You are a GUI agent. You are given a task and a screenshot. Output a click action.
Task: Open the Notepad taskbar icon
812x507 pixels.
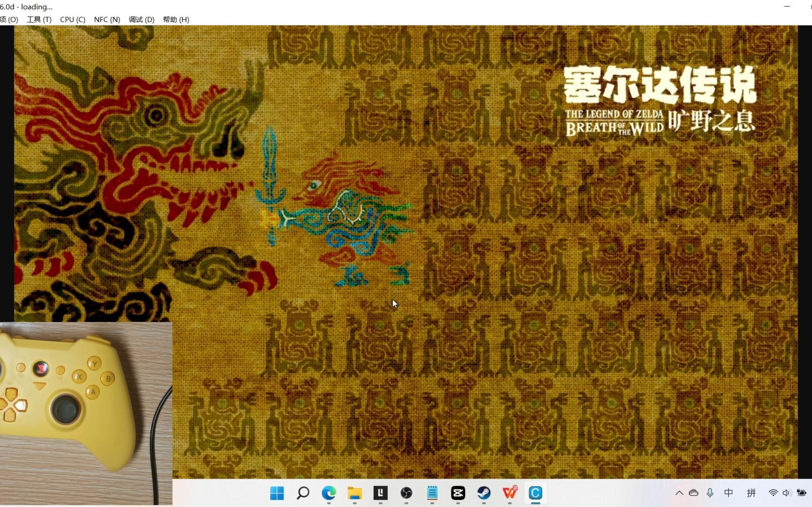pos(432,493)
